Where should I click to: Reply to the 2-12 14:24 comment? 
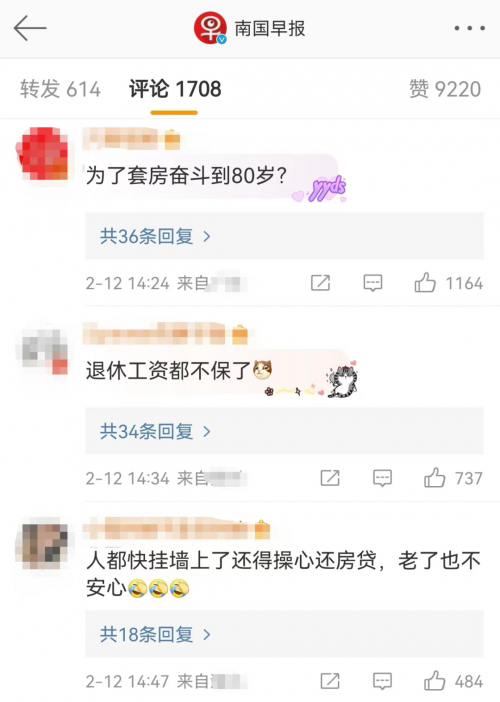pos(372,283)
